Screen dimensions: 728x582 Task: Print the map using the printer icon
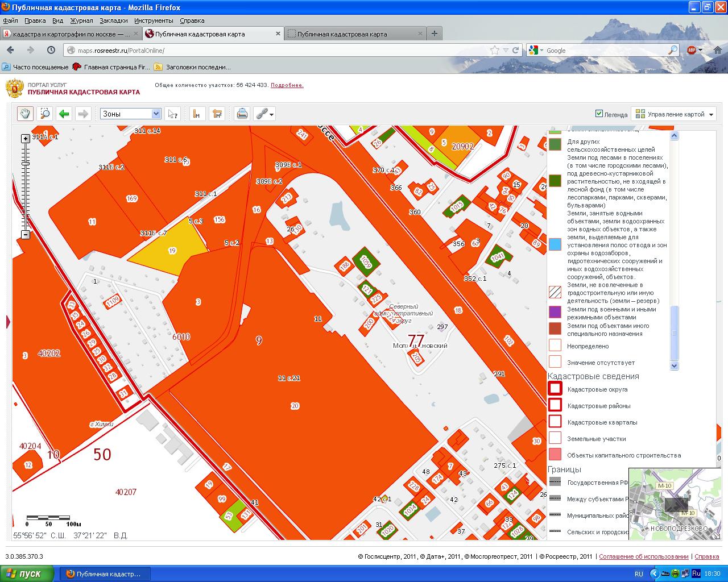click(242, 114)
